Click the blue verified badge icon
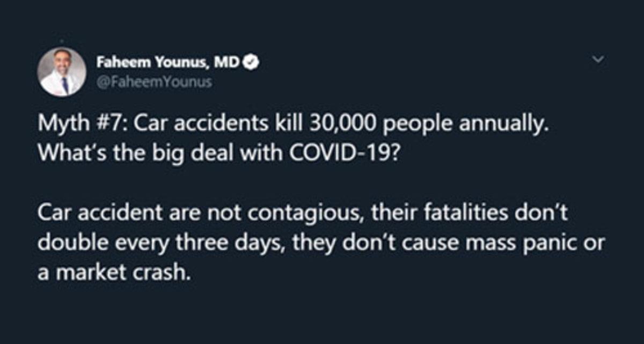Viewport: 644px width, 344px height. [251, 63]
